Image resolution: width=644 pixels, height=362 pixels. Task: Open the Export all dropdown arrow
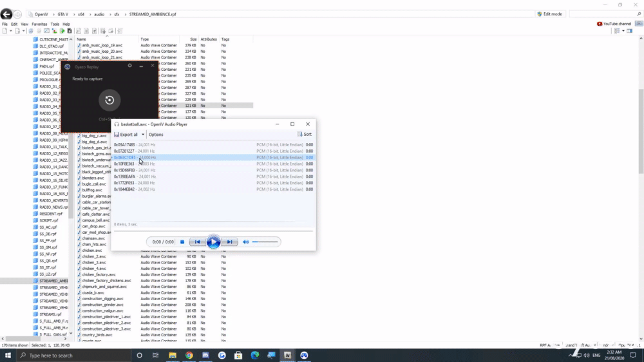click(143, 135)
